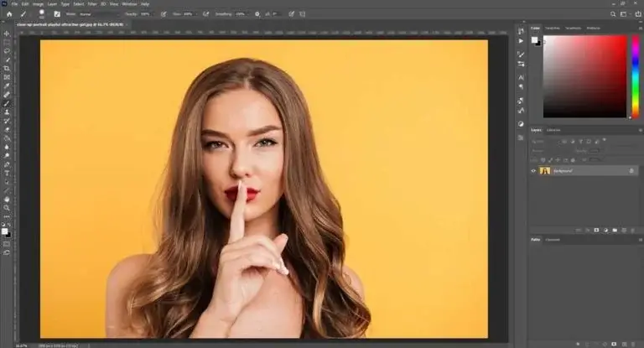Open the Character panel icon in dock
The width and height of the screenshot is (644, 348).
pos(521,77)
